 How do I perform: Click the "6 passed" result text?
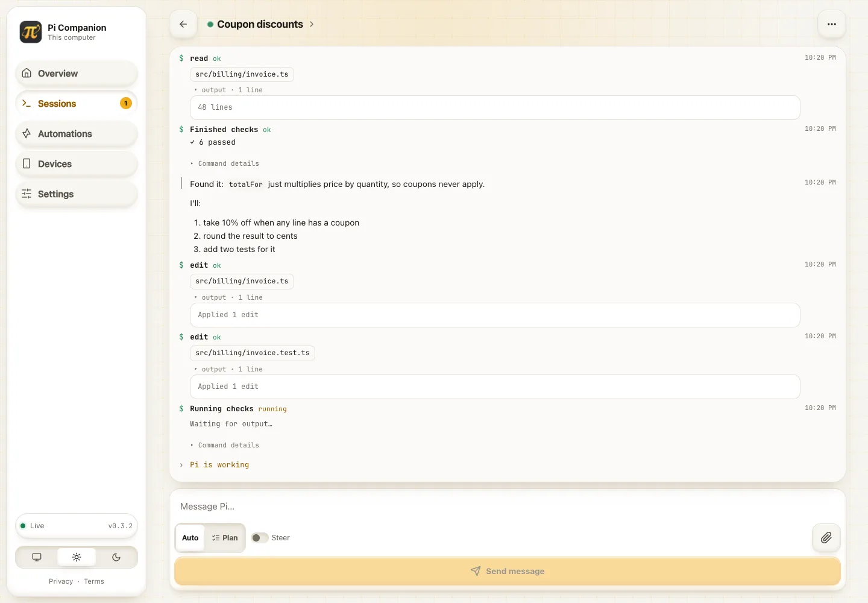[217, 142]
